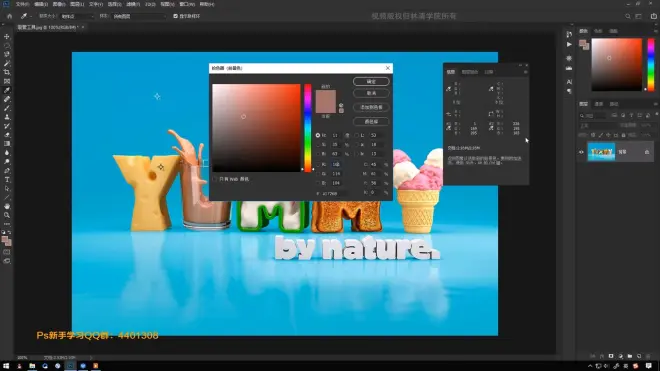Hide the background layer via eye icon
The image size is (660, 371).
click(581, 152)
